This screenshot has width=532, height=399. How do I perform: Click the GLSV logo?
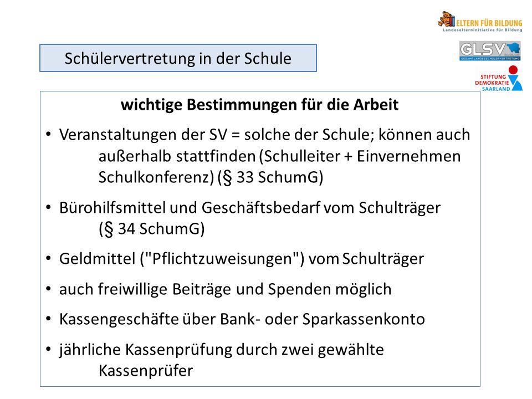[490, 51]
